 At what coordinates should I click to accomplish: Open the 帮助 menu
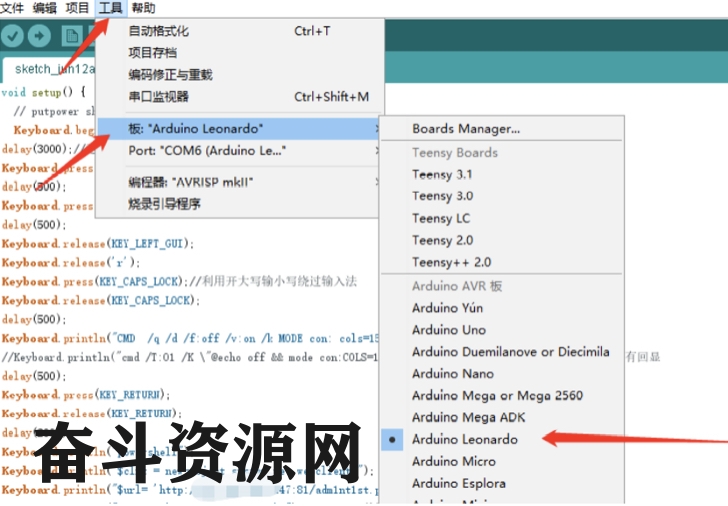coord(143,8)
